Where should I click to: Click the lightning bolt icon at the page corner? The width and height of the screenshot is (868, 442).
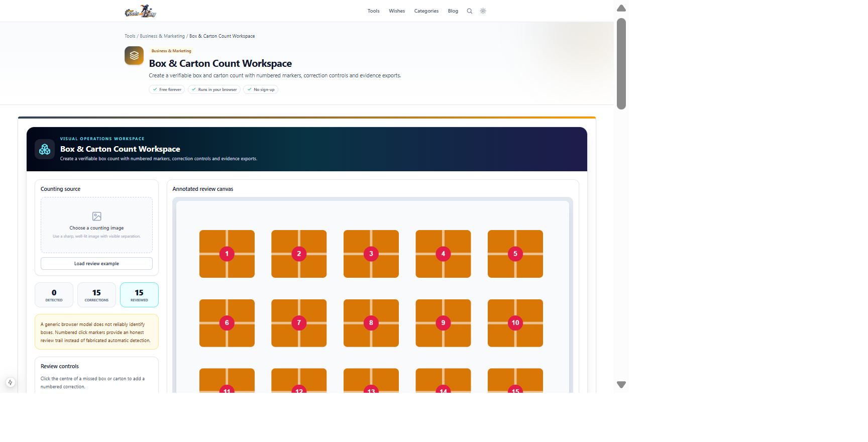(10, 383)
